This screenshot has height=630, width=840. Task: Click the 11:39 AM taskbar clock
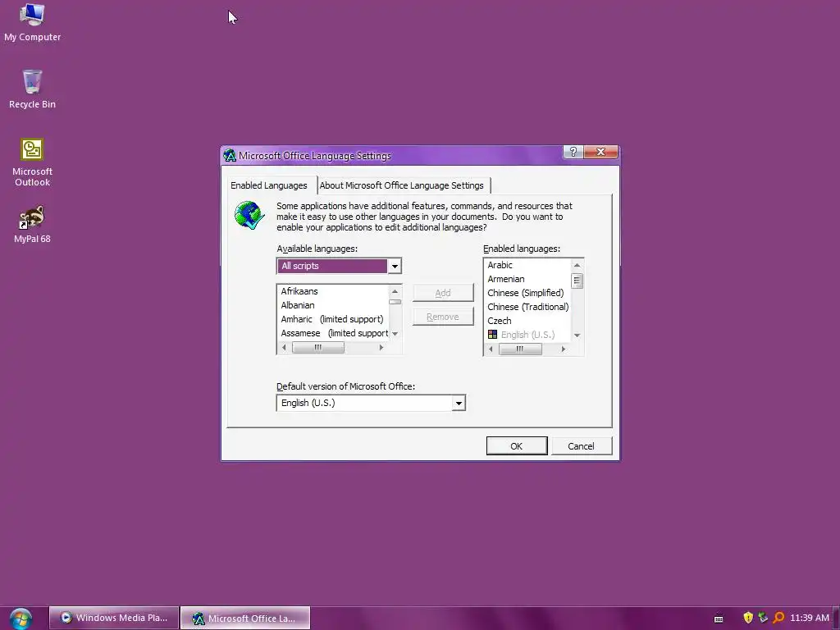click(810, 618)
